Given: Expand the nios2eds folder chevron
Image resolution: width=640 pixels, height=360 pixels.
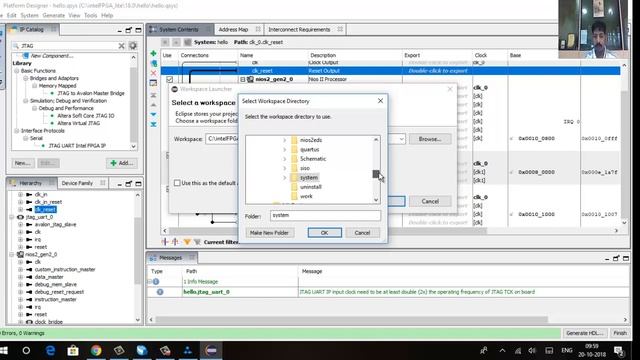Looking at the screenshot, I should 284,140.
